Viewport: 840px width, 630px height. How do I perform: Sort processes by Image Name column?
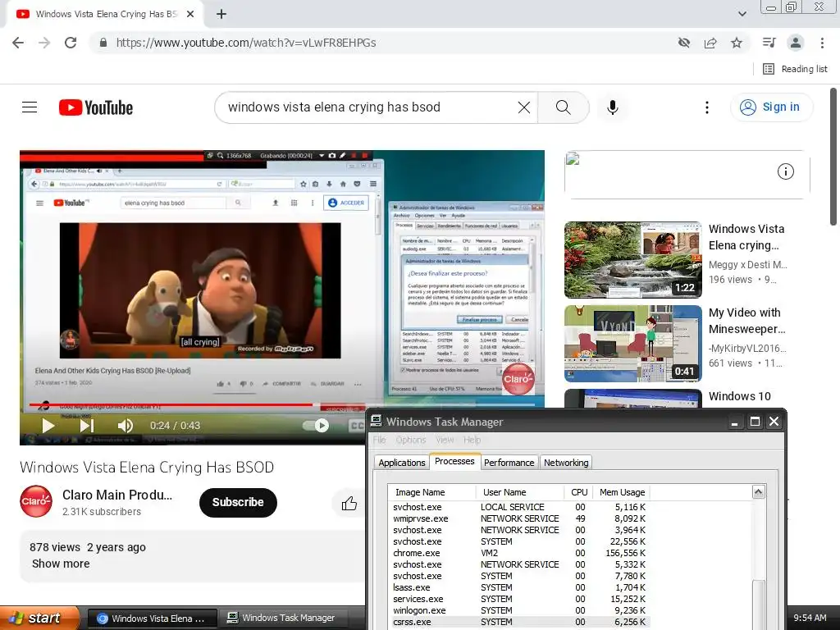(x=431, y=492)
